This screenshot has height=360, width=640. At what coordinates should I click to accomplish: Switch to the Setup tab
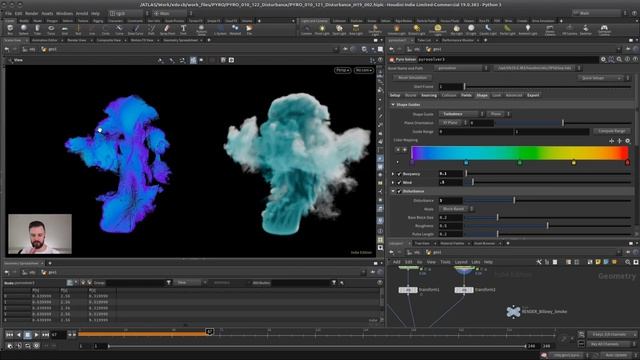click(395, 96)
